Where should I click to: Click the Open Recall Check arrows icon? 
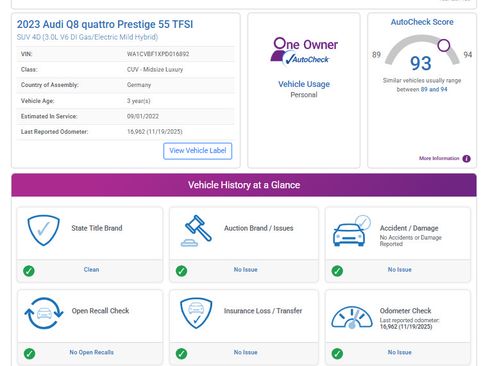(x=44, y=313)
